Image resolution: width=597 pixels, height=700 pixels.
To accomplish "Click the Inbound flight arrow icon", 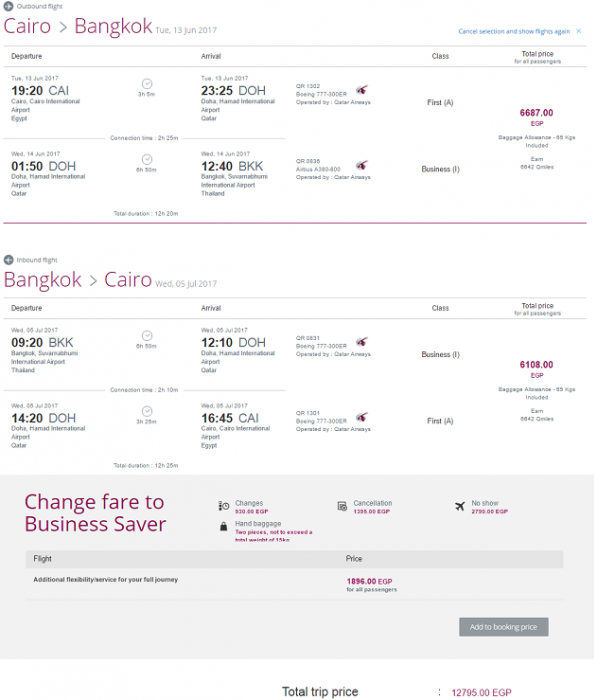I will (8, 260).
